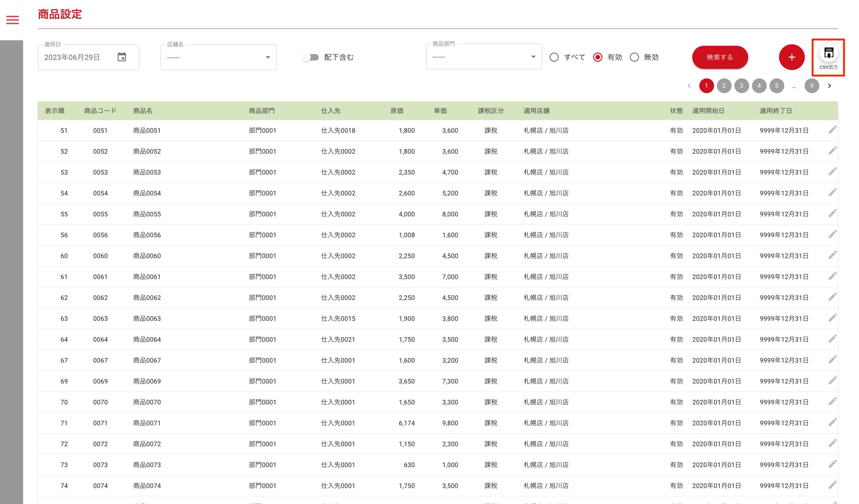
Task: Open the hamburger menu icon
Action: [x=13, y=20]
